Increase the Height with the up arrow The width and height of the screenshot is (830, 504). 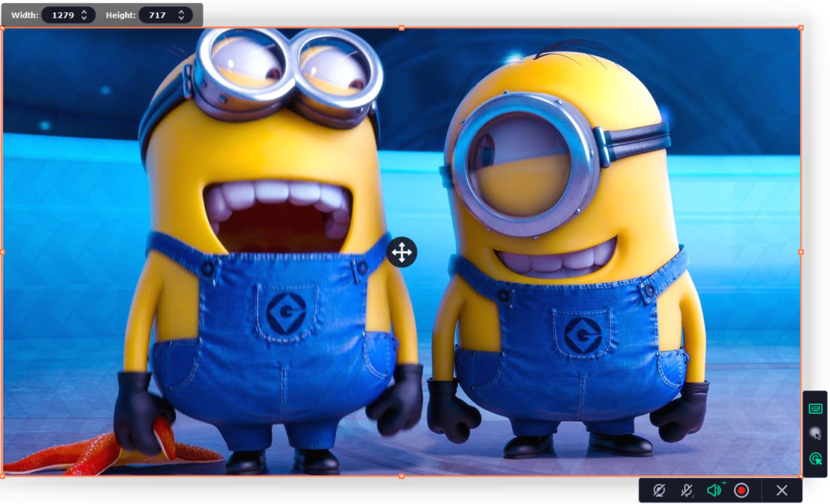pos(182,11)
